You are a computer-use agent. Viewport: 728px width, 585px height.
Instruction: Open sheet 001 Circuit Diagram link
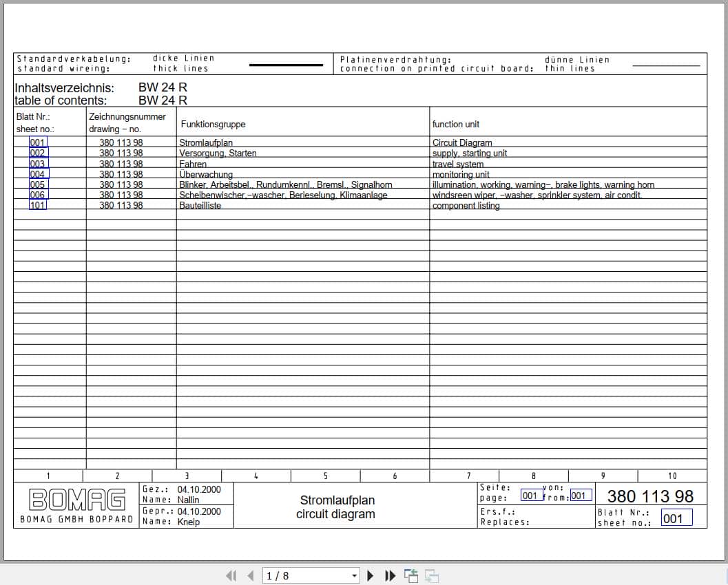(x=37, y=142)
